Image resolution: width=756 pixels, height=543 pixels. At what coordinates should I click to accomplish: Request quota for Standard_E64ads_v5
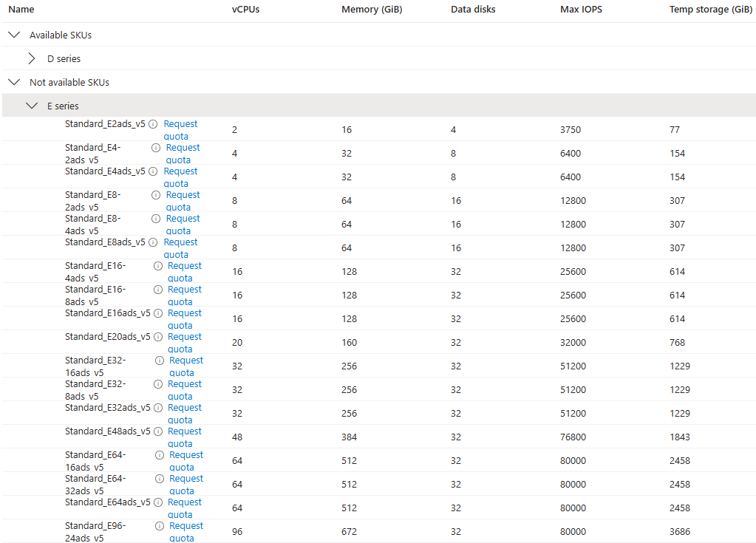pos(185,508)
